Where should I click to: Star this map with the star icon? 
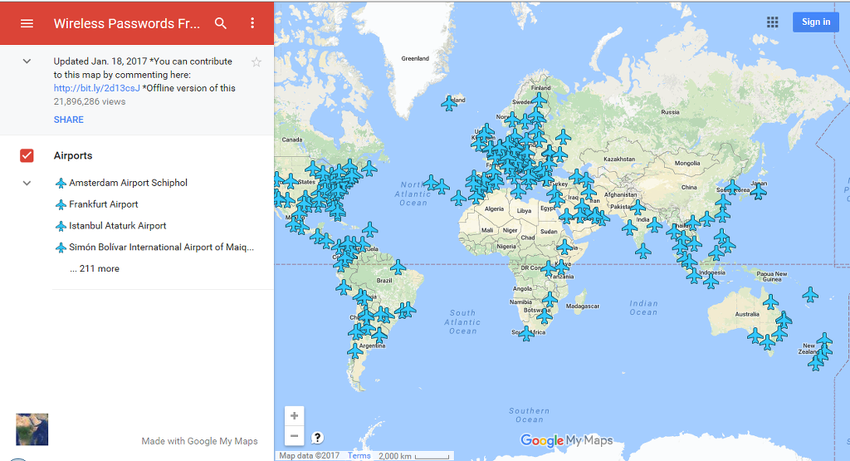256,62
